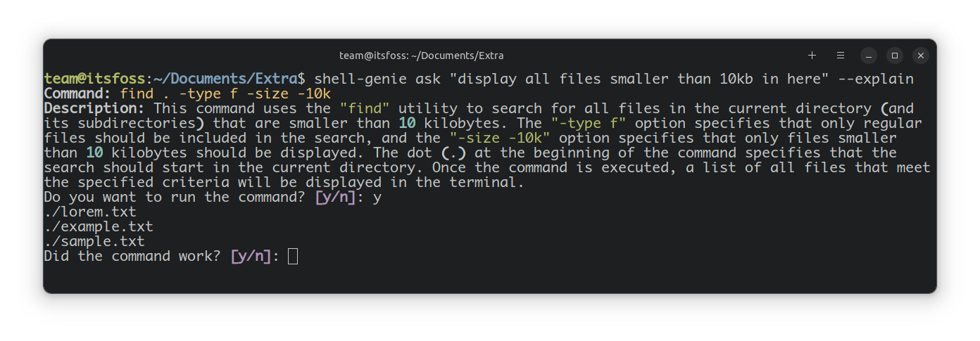Click the ~/Documents/Extra path in the prompt
Viewport: 980px width, 341px height.
225,79
